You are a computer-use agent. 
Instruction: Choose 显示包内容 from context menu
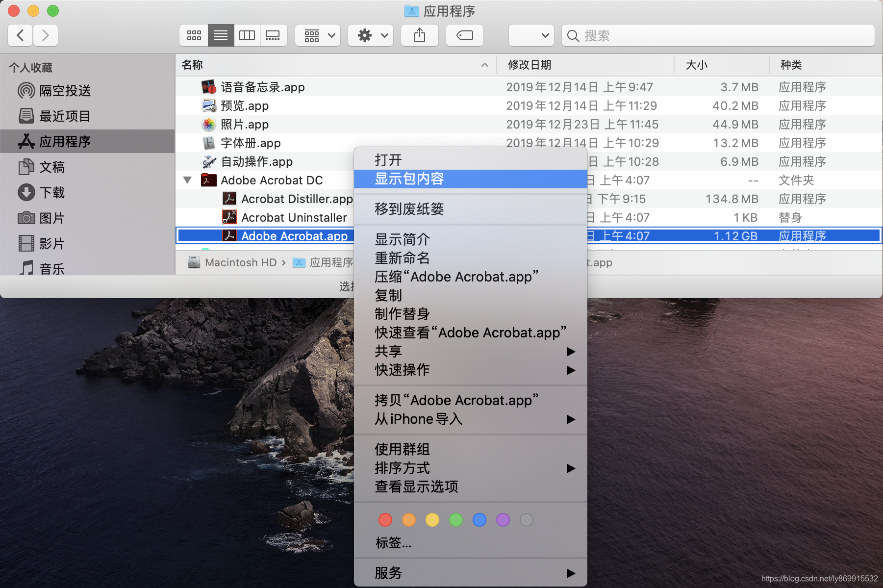tap(471, 179)
